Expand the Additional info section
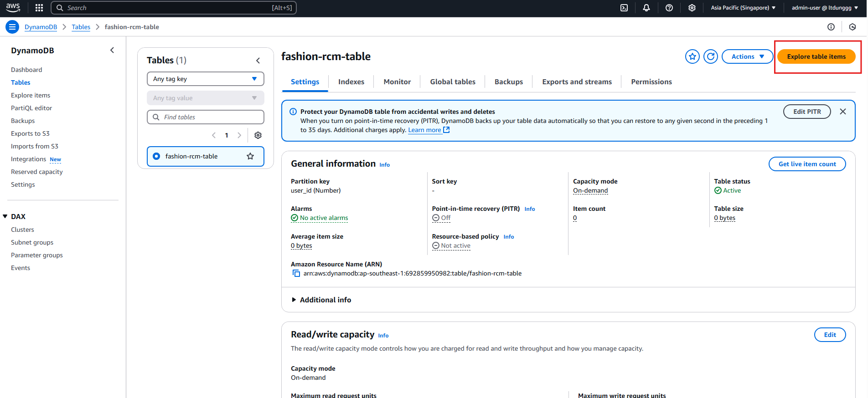 point(321,300)
